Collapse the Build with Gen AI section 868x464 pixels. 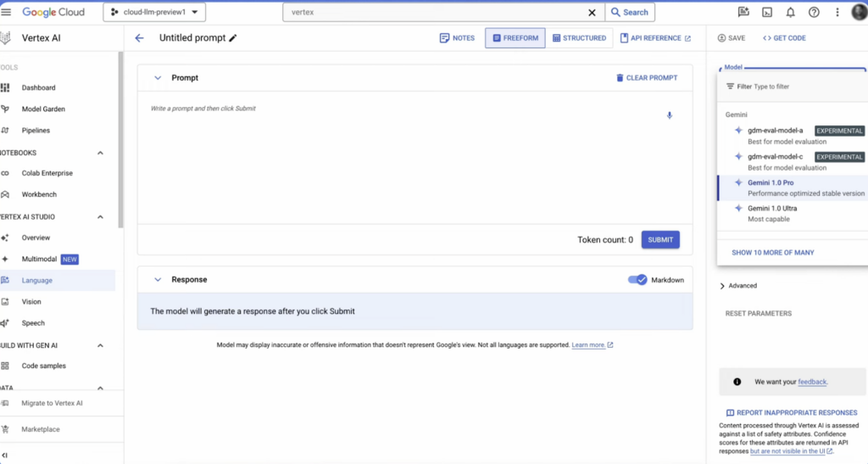pos(100,345)
